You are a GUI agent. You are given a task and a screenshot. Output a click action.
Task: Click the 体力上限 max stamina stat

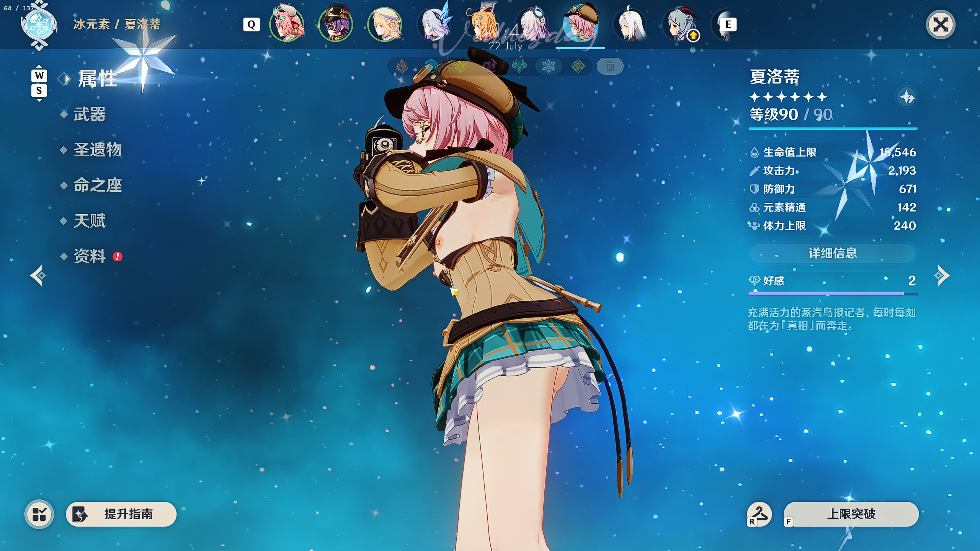point(833,226)
